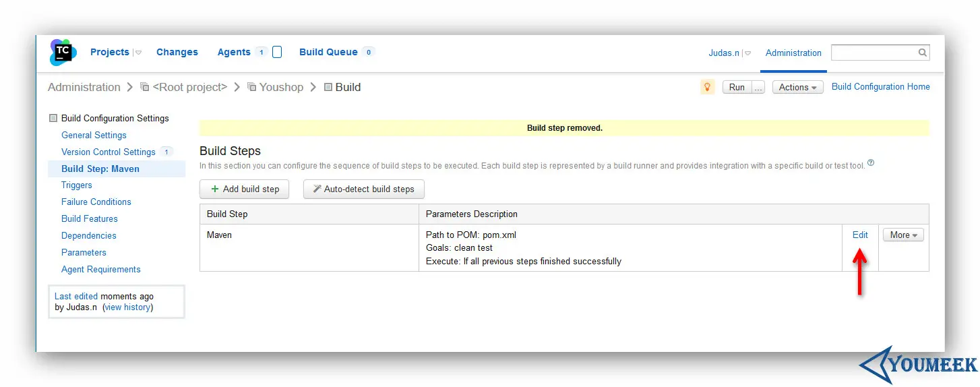Expand the More menu for Maven step
The width and height of the screenshot is (980, 387).
[x=903, y=235]
